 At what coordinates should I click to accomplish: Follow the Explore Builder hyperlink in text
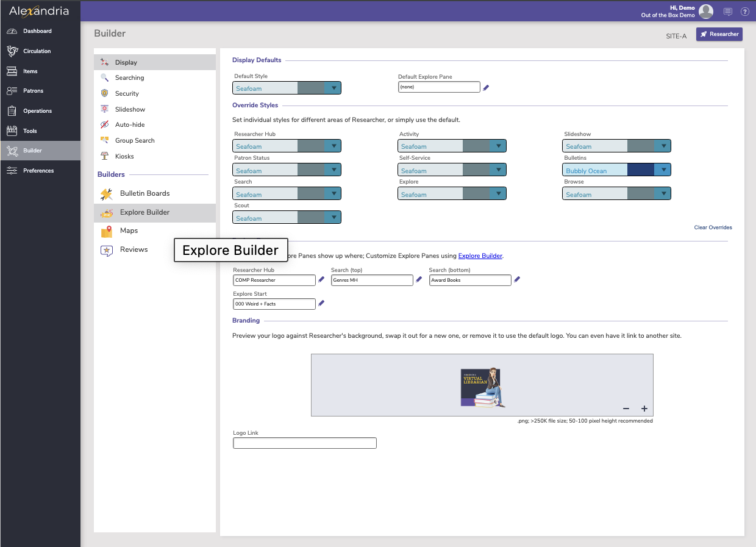(x=480, y=256)
